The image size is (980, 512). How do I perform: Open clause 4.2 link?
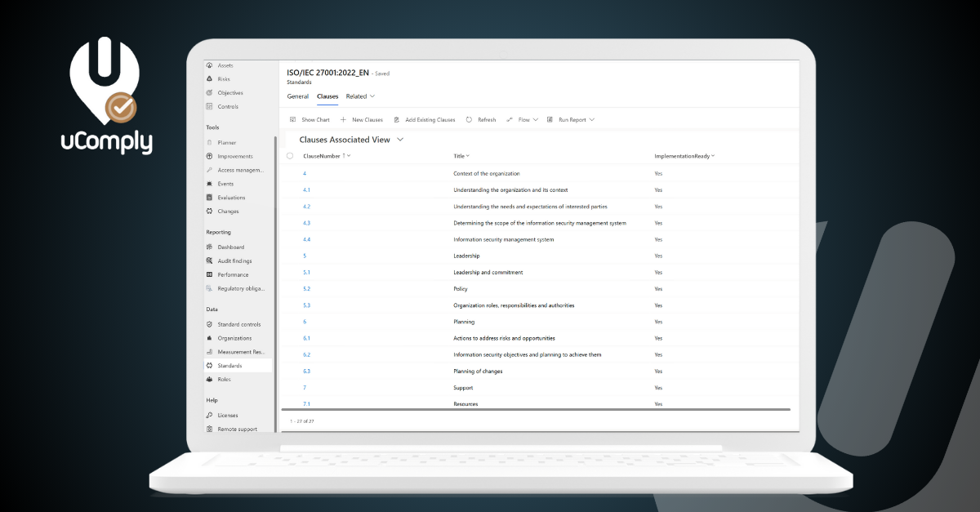[306, 207]
